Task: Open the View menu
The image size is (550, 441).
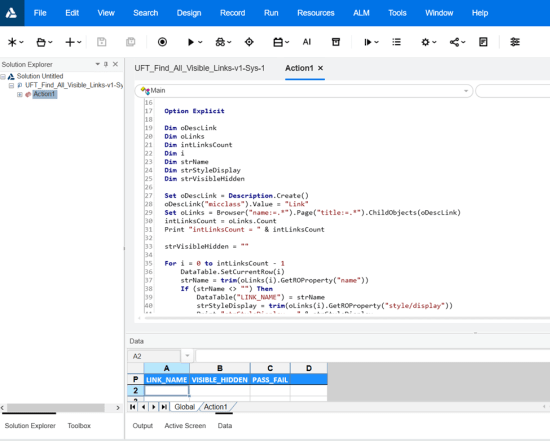Action: coord(106,13)
